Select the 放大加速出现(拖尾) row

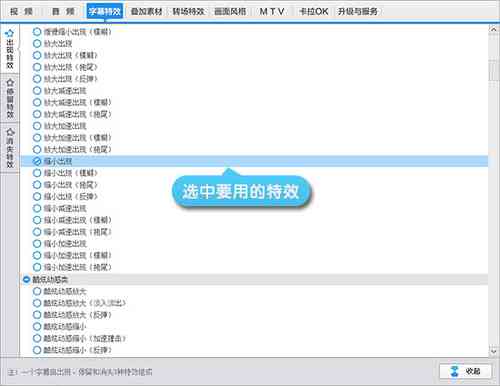(72, 149)
